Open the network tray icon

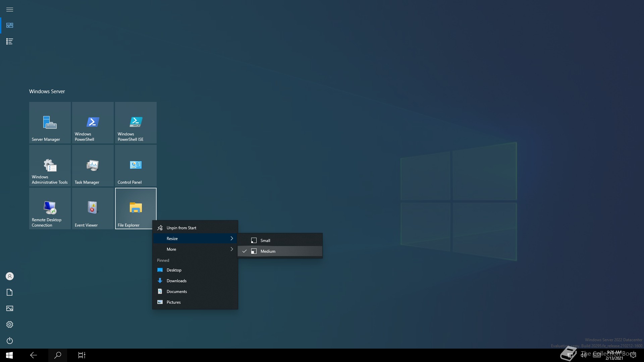[x=570, y=355]
